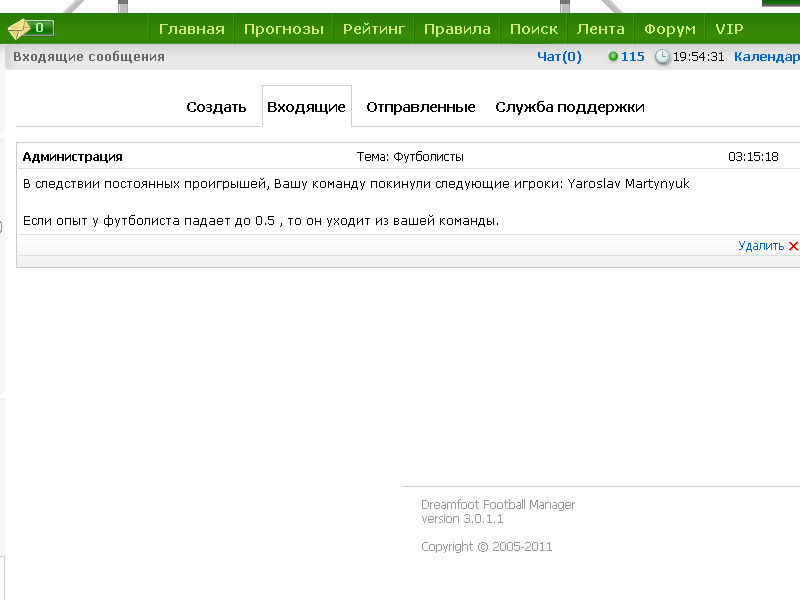The width and height of the screenshot is (800, 600).
Task: Click the message time 03:15:18
Action: [753, 157]
